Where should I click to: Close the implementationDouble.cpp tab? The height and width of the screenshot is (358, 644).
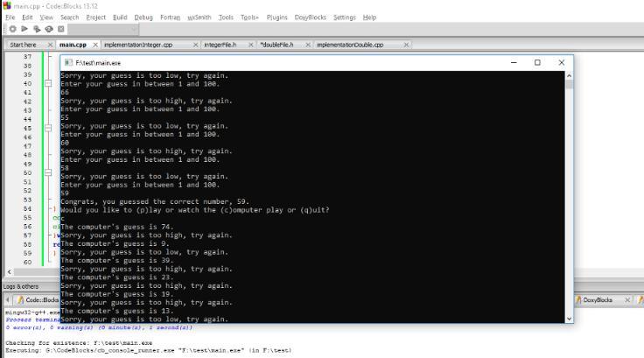pos(406,45)
